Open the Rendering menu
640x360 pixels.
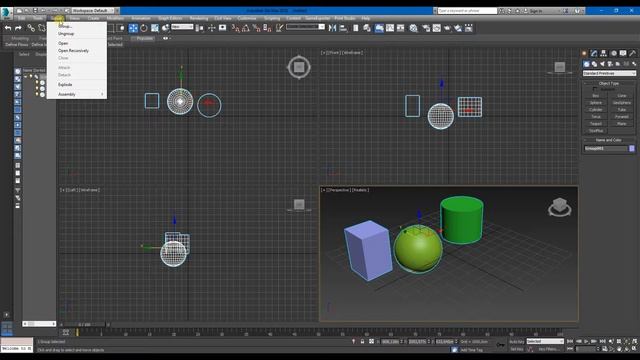tap(198, 18)
